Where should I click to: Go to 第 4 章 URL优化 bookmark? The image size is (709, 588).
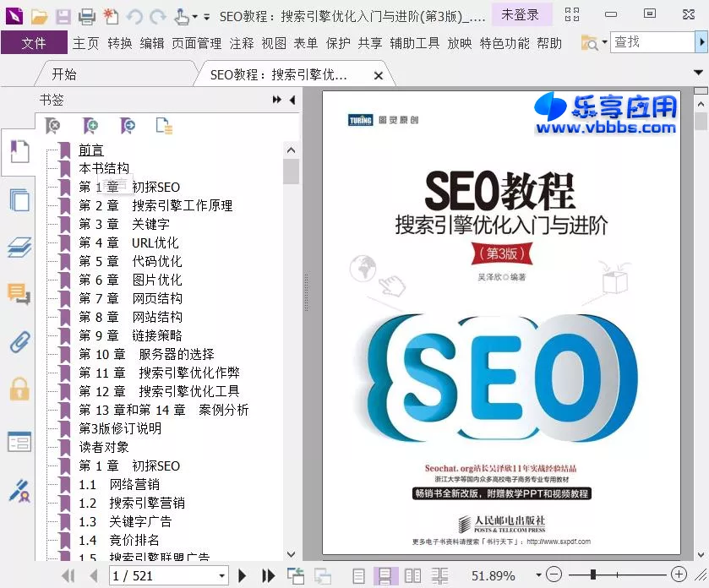(128, 242)
